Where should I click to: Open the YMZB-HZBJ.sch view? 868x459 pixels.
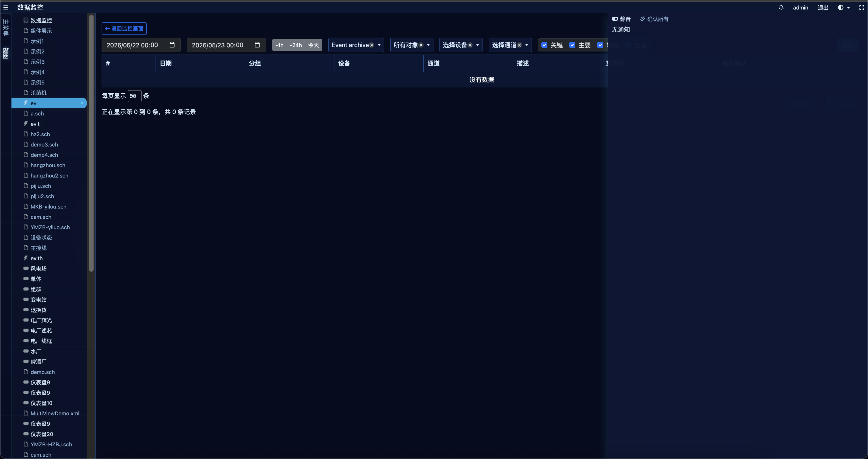click(51, 444)
